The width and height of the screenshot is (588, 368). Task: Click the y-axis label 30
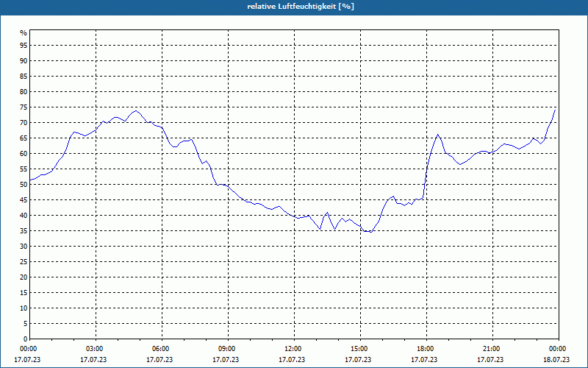tap(24, 247)
